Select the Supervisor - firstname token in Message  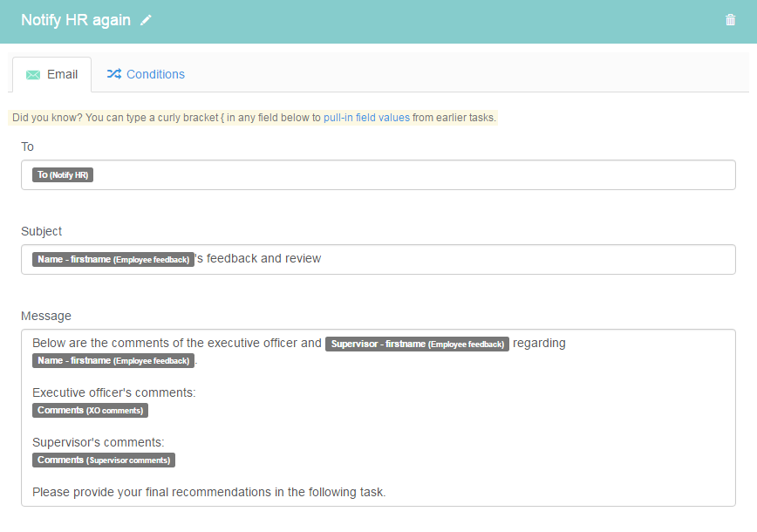tap(417, 344)
